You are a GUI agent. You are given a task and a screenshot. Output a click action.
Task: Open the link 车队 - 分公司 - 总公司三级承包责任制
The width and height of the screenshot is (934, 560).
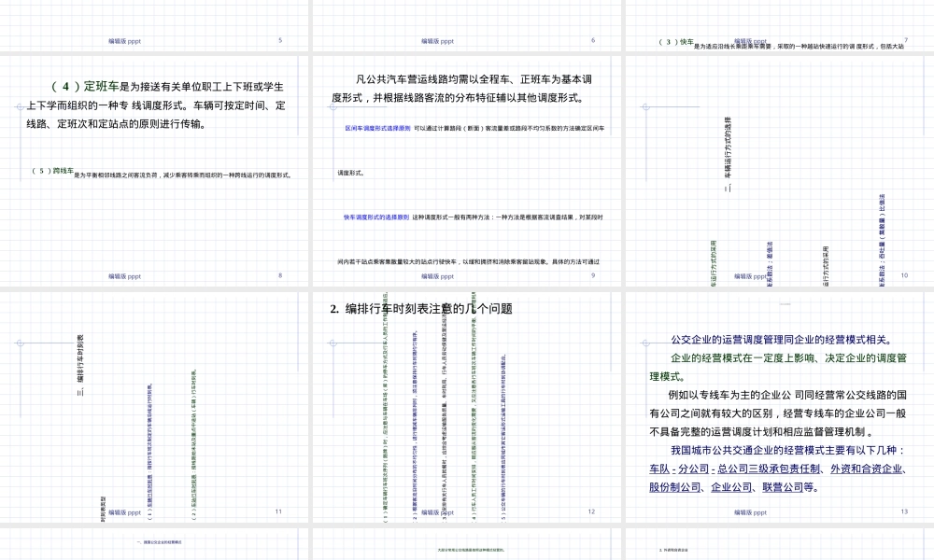click(734, 469)
